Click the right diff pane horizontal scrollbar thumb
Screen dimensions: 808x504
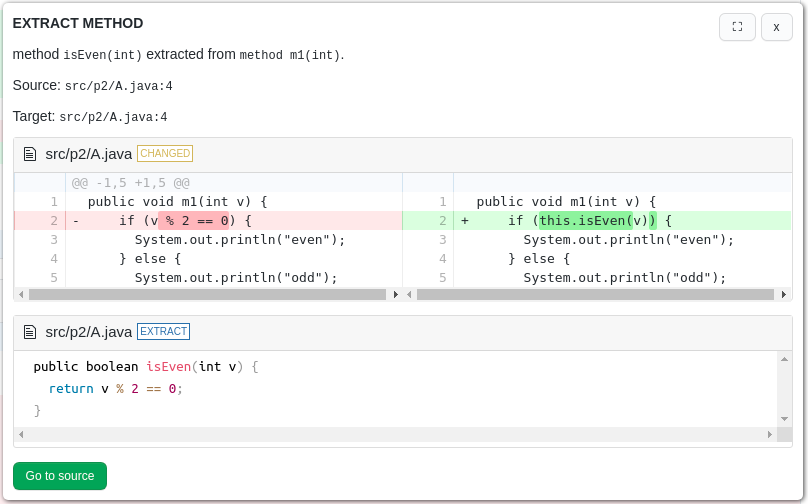tap(595, 295)
